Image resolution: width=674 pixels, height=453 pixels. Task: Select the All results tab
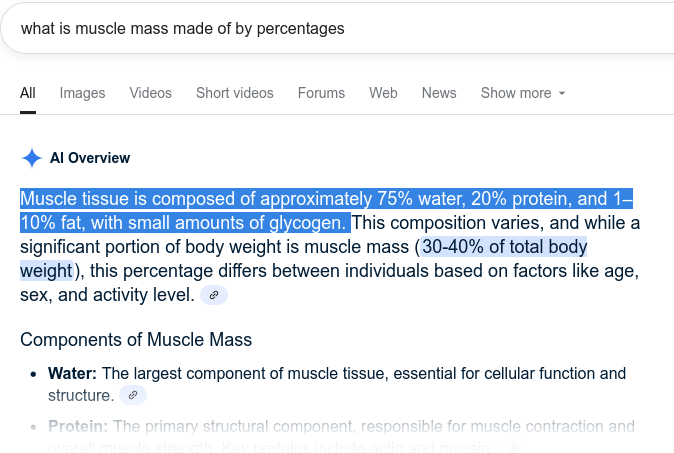point(28,93)
